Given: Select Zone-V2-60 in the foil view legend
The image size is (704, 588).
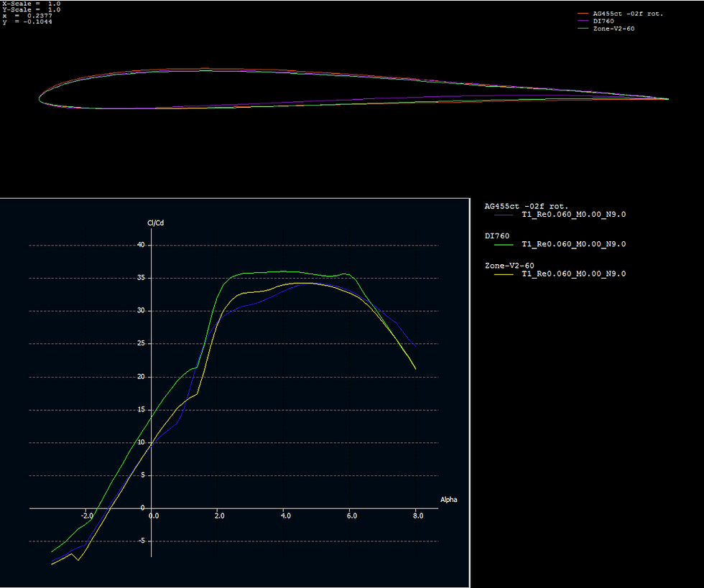Looking at the screenshot, I should click(x=613, y=29).
